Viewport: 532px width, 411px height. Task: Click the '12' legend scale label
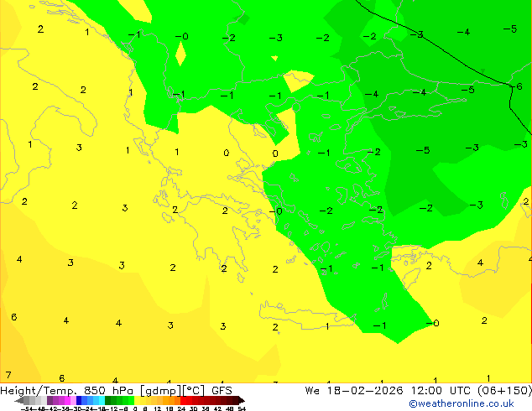[157, 408]
